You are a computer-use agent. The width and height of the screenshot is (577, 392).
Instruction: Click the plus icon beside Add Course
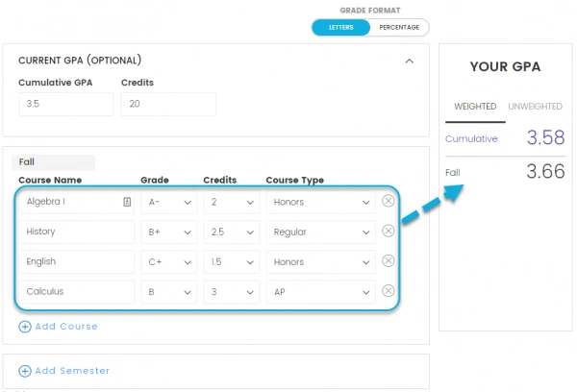(x=25, y=327)
